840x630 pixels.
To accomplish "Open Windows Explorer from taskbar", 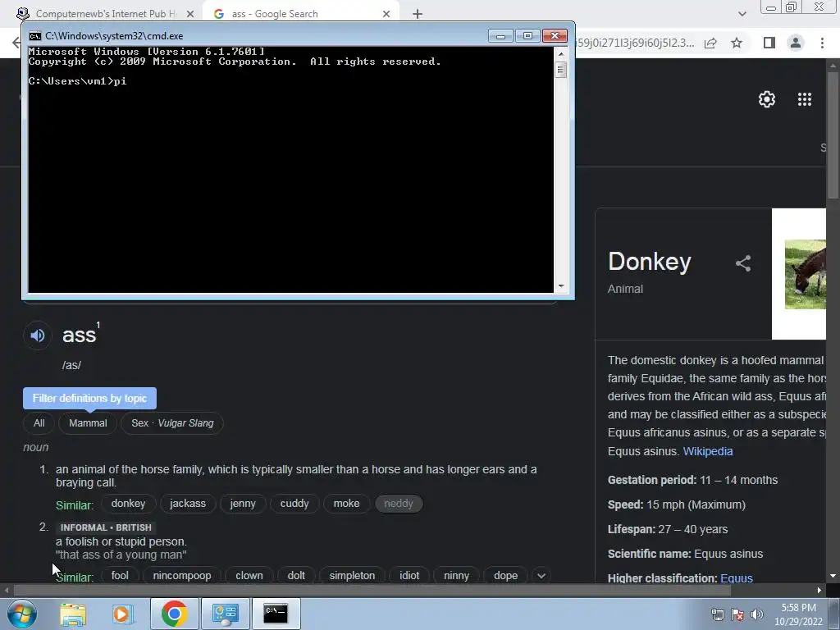I will [x=73, y=614].
